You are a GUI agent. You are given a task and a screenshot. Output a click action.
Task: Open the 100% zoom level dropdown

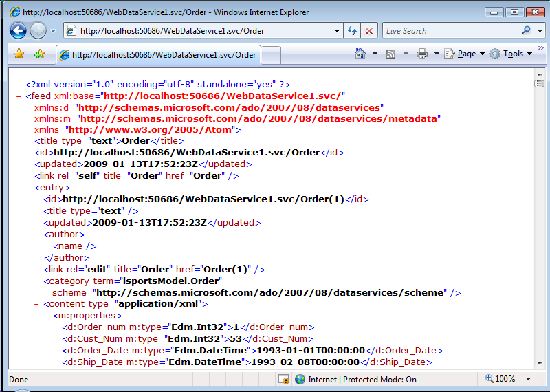[x=528, y=379]
